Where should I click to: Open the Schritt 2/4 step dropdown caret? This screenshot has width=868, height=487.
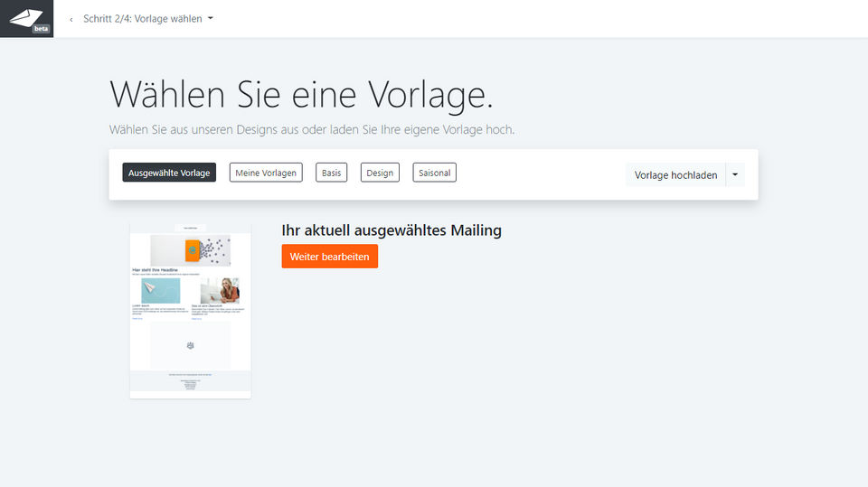pos(211,18)
